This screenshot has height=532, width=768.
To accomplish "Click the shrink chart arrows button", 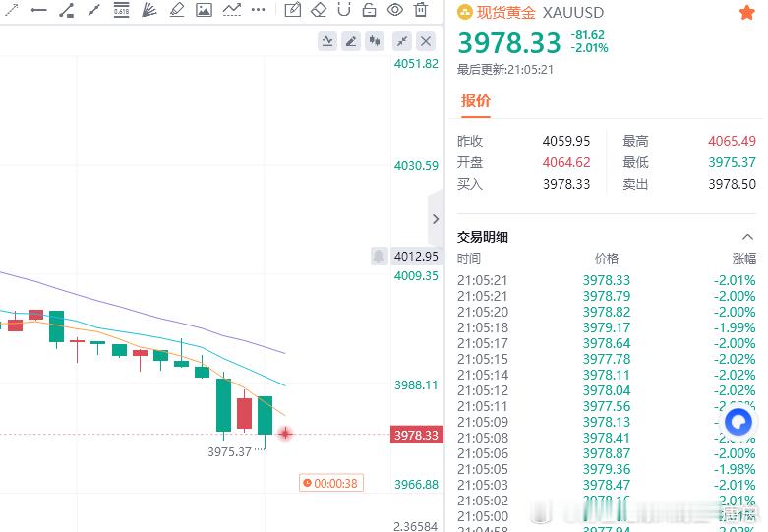I will tap(402, 41).
